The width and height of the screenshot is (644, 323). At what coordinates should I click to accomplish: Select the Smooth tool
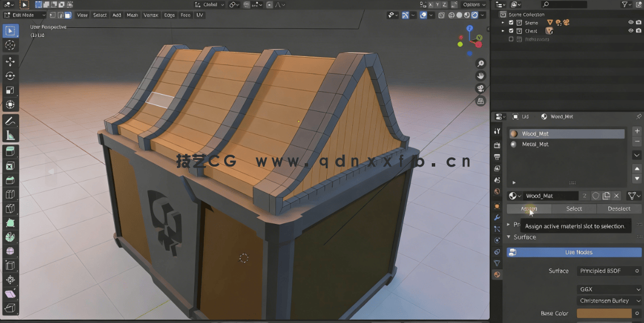click(10, 251)
